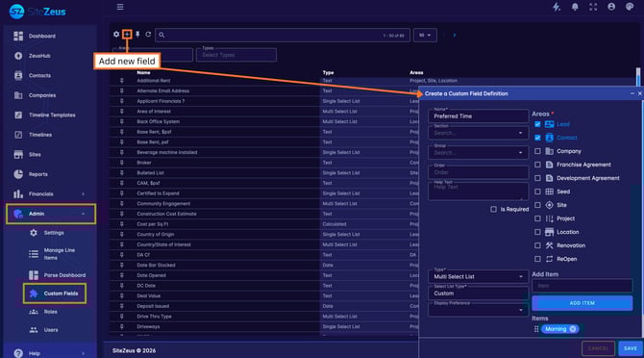644x358 pixels.
Task: Click the Name field with Preferred Time
Action: pyautogui.click(x=478, y=115)
